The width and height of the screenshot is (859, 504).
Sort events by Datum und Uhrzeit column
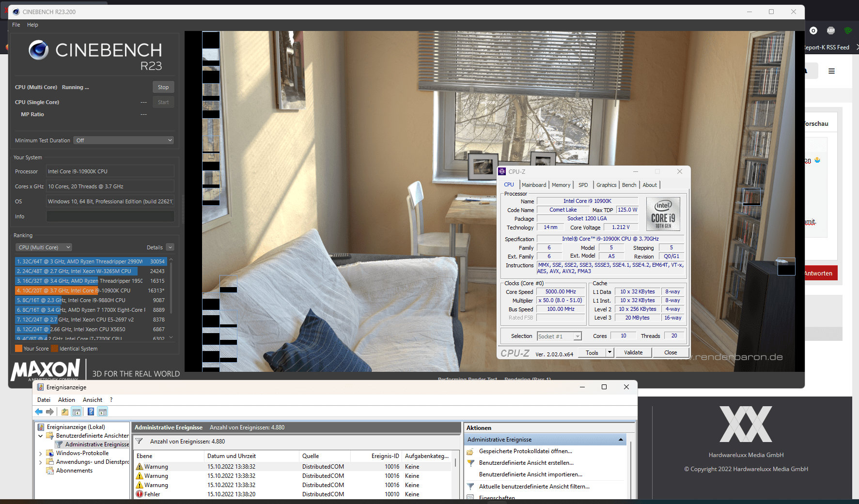tap(251, 456)
